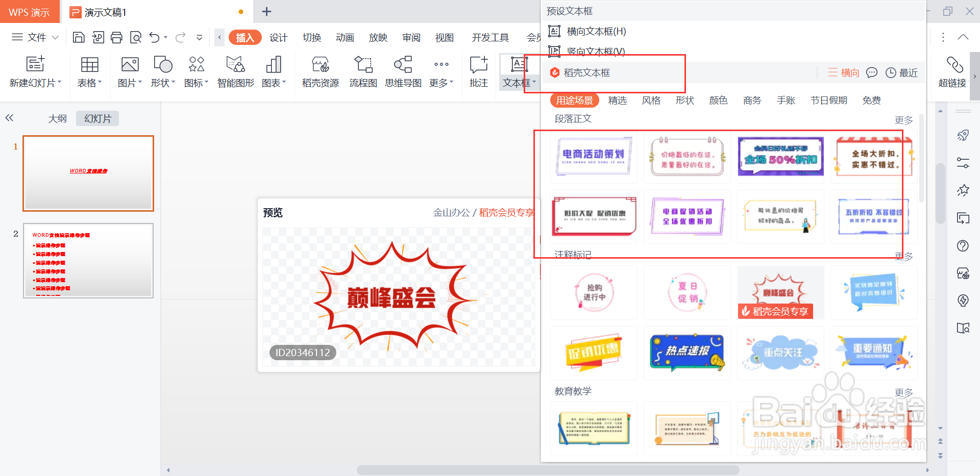
Task: Collapse the slide panel with double chevron
Action: (9, 118)
